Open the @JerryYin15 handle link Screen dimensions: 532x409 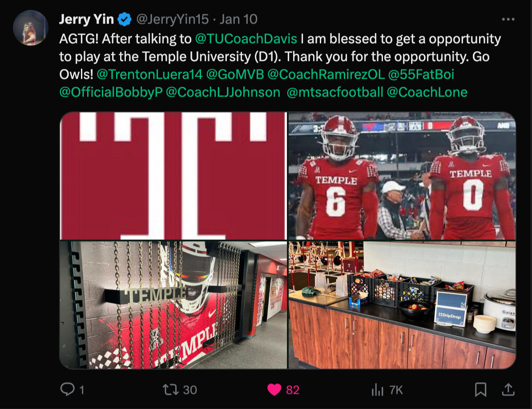point(172,20)
